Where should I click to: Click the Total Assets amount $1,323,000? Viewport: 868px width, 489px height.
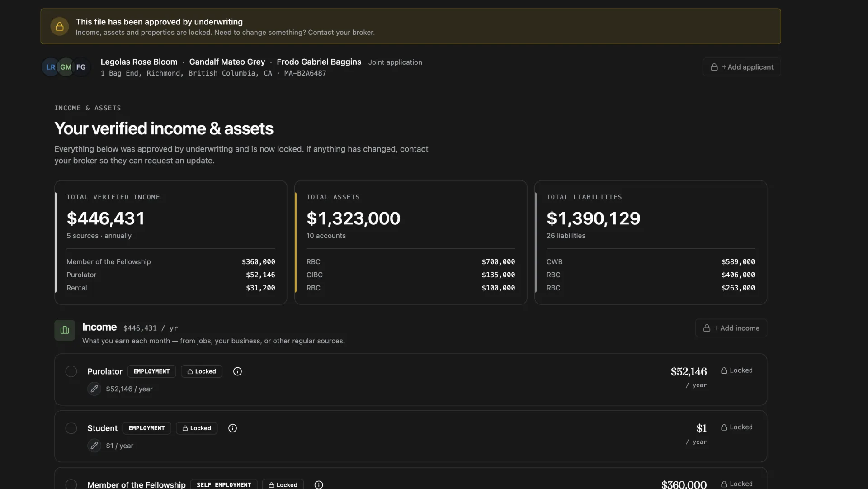click(353, 218)
